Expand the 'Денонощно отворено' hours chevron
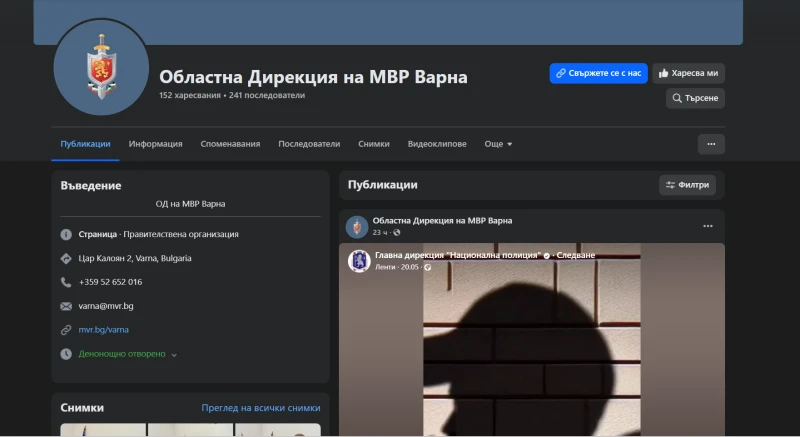 (x=174, y=355)
